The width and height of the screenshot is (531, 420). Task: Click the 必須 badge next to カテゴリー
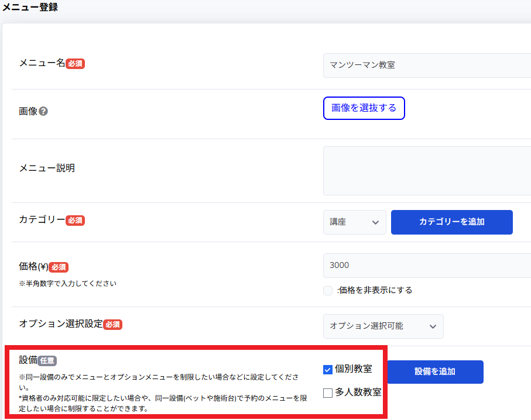(x=75, y=221)
